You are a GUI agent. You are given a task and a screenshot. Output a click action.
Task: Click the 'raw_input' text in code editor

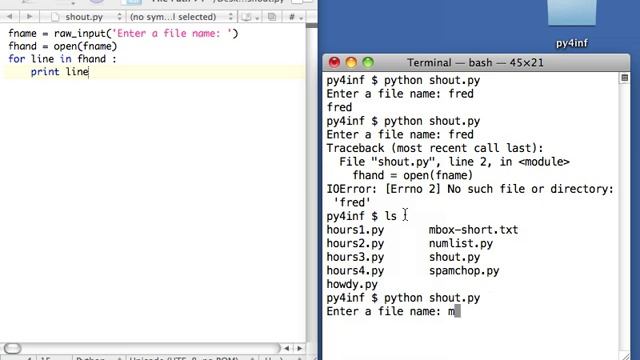pos(80,33)
